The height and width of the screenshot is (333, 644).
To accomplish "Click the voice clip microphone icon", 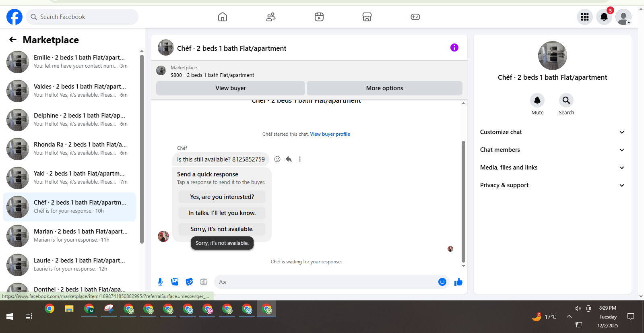I will pyautogui.click(x=160, y=282).
